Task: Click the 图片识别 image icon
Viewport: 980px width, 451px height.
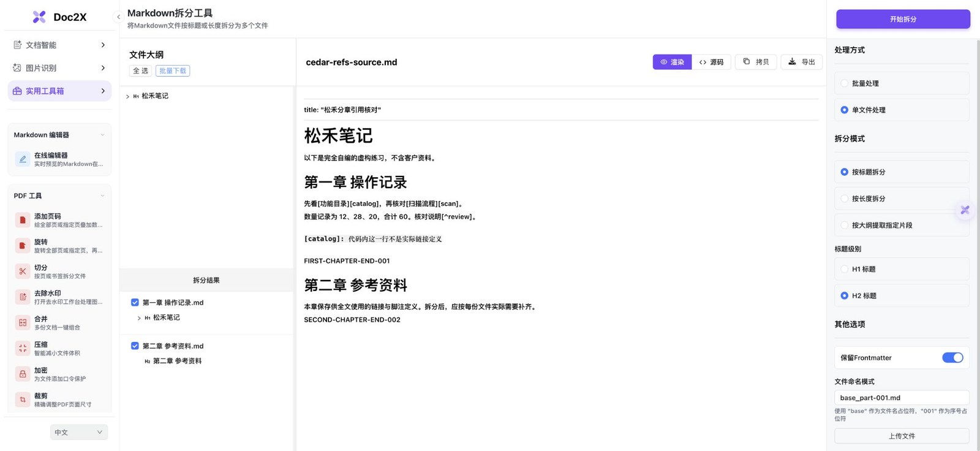Action: pyautogui.click(x=17, y=68)
